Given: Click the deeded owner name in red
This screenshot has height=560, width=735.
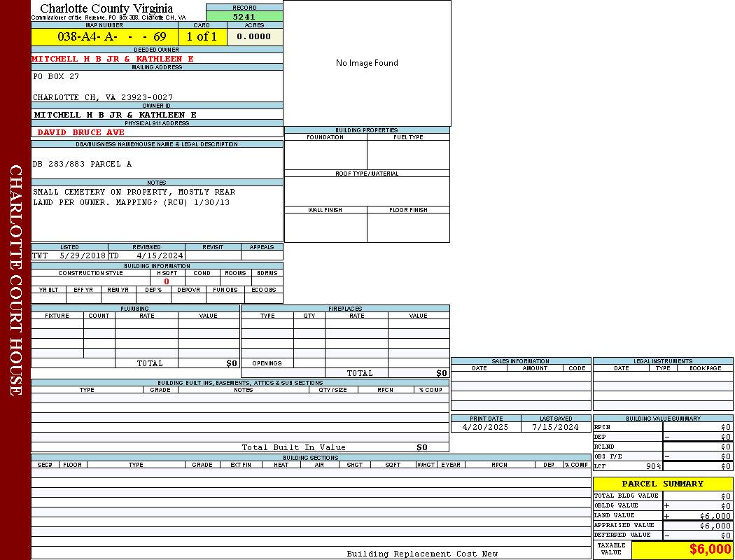Looking at the screenshot, I should pos(113,59).
